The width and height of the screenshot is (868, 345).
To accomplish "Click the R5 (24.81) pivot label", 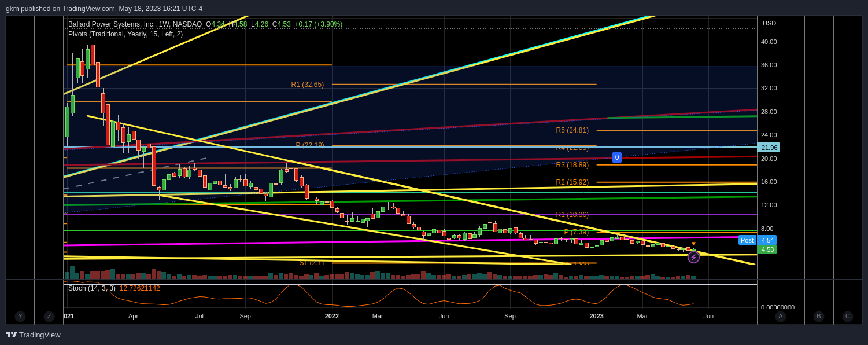I will point(572,130).
